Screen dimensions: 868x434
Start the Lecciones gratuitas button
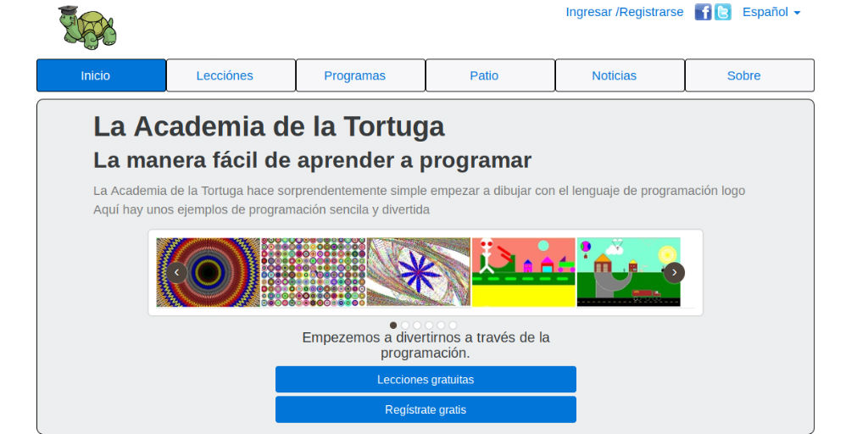(x=426, y=380)
